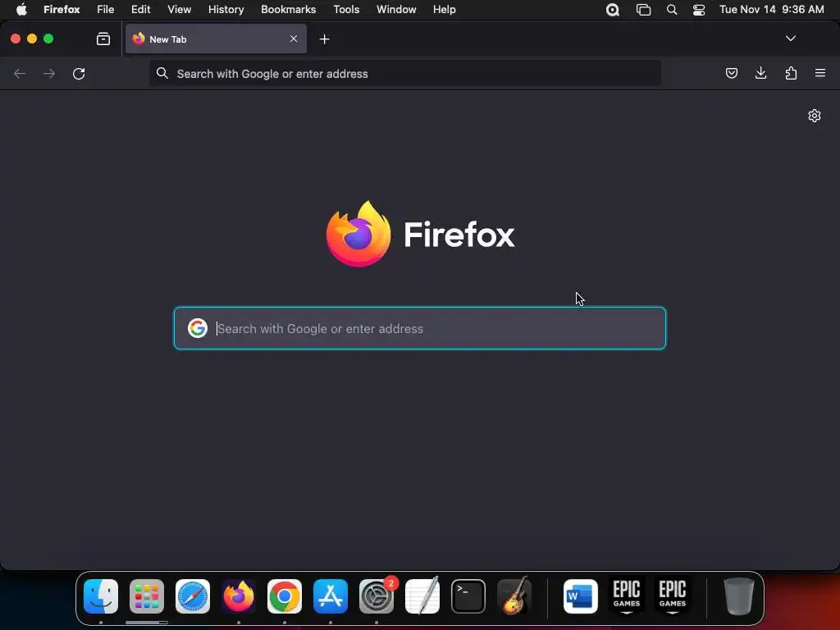Open App Store from the Dock

[331, 596]
